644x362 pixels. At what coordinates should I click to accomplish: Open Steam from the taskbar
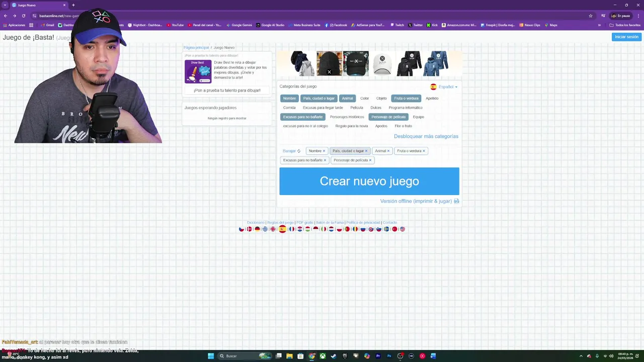[x=334, y=356]
